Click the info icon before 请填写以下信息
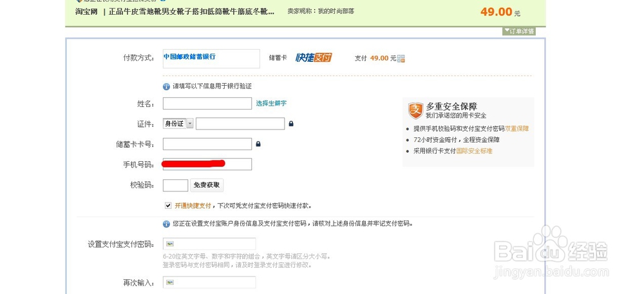 pos(166,87)
